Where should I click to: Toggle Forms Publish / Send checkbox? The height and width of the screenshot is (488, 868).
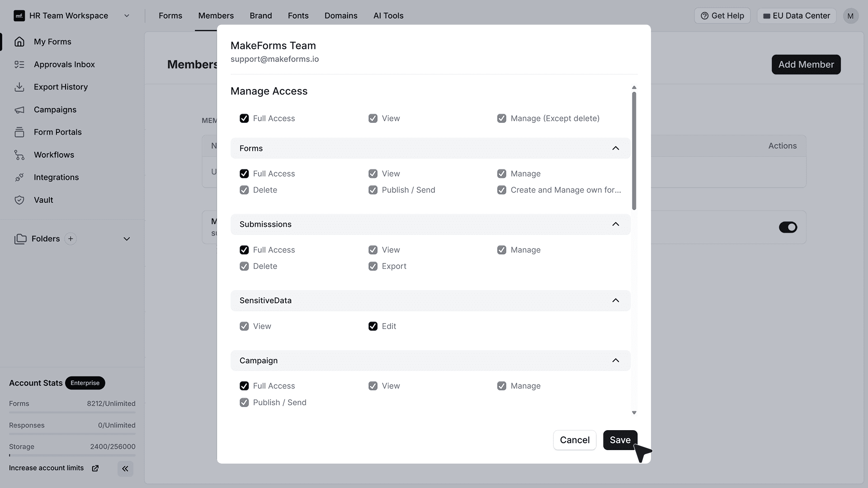pyautogui.click(x=373, y=190)
